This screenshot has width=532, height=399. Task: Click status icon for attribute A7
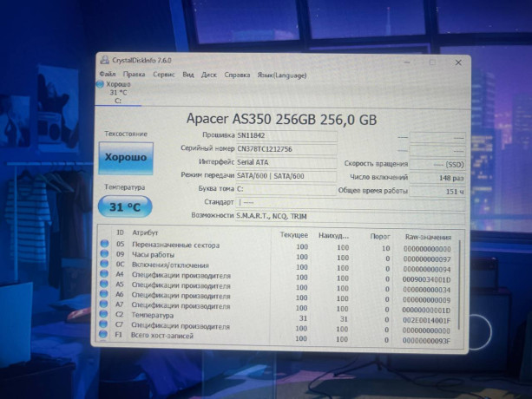(104, 304)
